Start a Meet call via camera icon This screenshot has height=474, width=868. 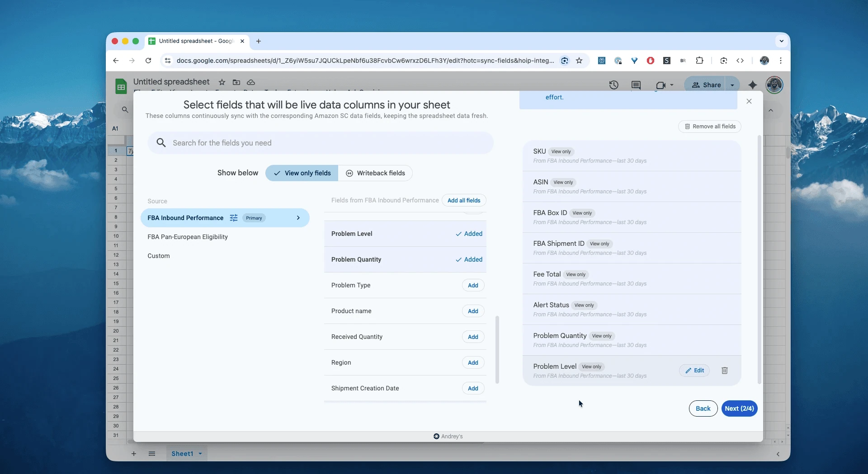pyautogui.click(x=660, y=85)
